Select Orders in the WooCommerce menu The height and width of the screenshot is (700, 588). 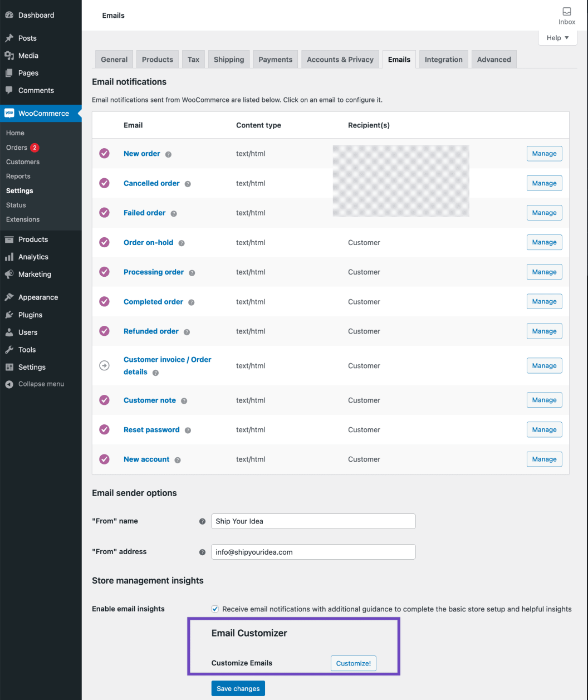[17, 147]
